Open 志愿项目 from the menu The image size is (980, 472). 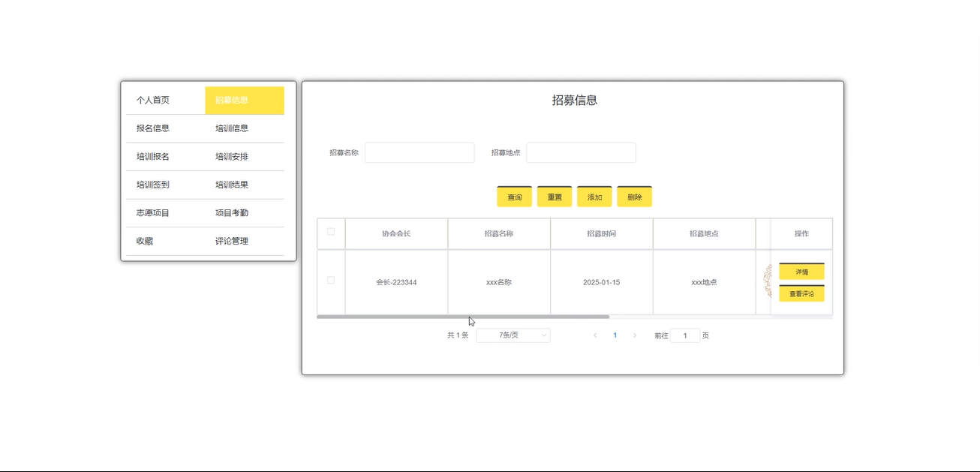153,213
